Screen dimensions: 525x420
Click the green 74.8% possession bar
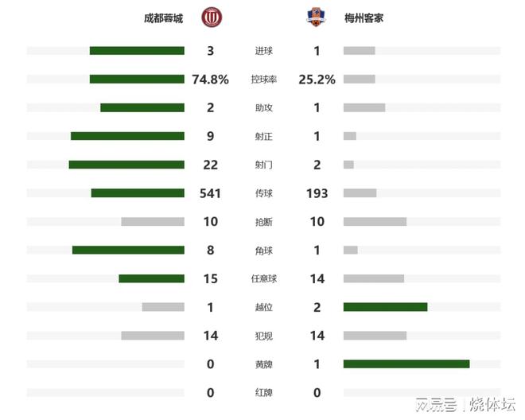pyautogui.click(x=137, y=80)
